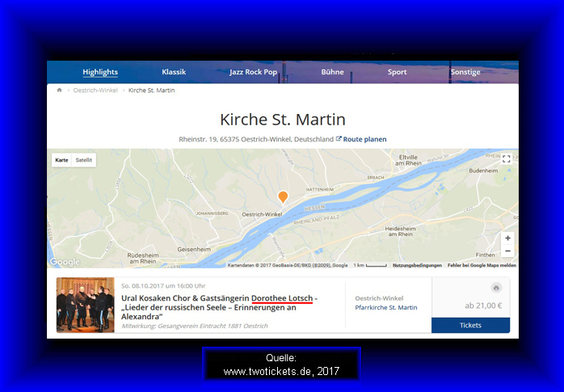Image resolution: width=564 pixels, height=392 pixels.
Task: Switch map to Karte view
Action: point(61,160)
